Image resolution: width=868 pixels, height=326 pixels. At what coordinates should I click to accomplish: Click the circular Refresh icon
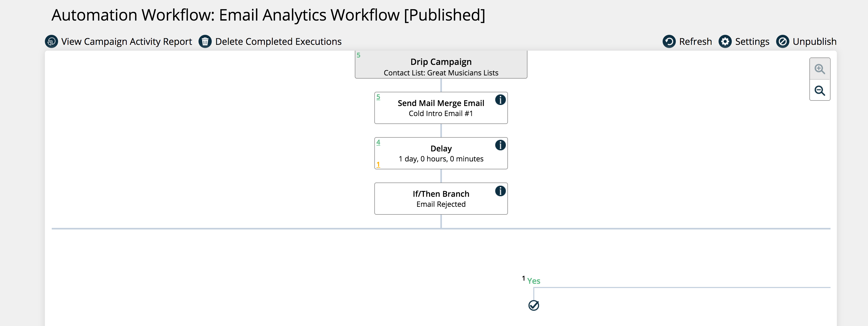[x=669, y=41]
